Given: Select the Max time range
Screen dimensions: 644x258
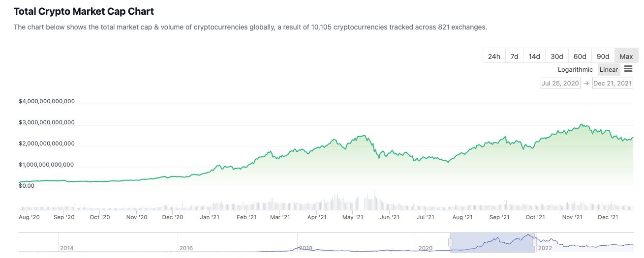Looking at the screenshot, I should coord(626,57).
